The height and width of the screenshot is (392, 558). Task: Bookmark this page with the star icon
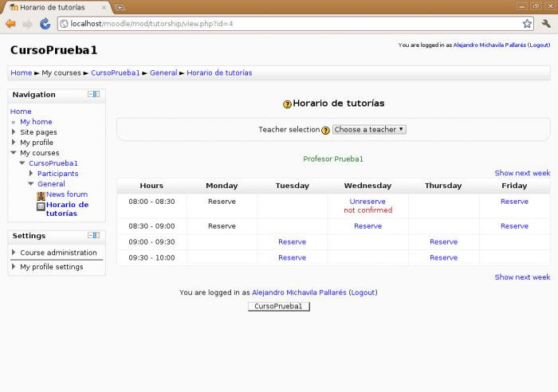point(527,24)
